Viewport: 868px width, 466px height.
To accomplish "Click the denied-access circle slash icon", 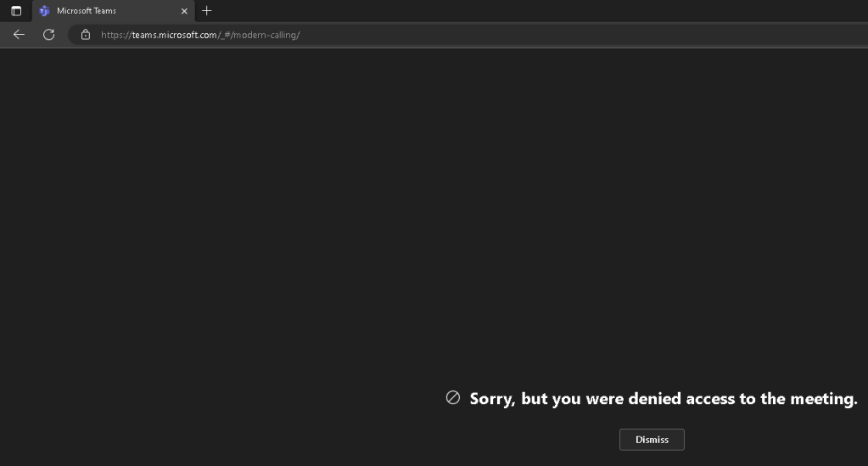I will point(453,398).
